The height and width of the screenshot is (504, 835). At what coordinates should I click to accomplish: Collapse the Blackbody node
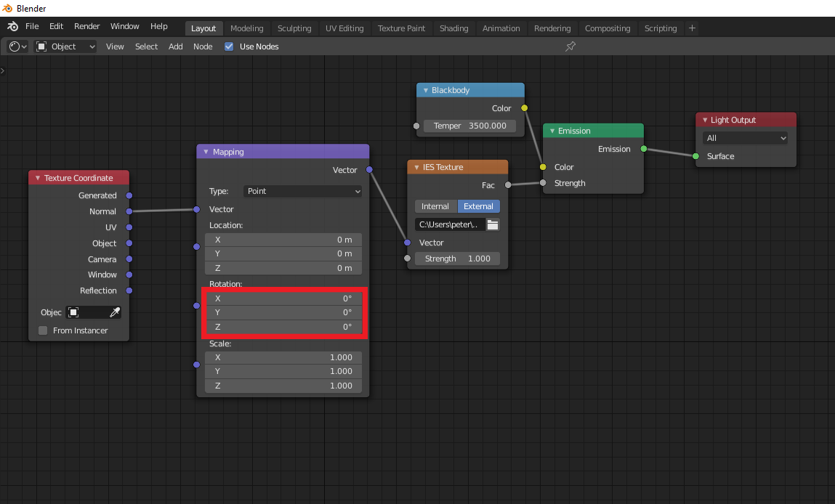click(425, 91)
